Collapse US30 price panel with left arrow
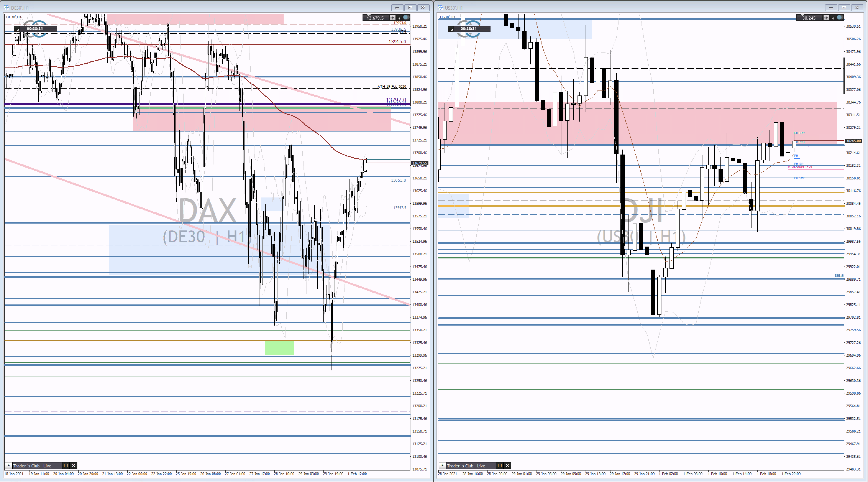This screenshot has height=482, width=868. point(833,18)
